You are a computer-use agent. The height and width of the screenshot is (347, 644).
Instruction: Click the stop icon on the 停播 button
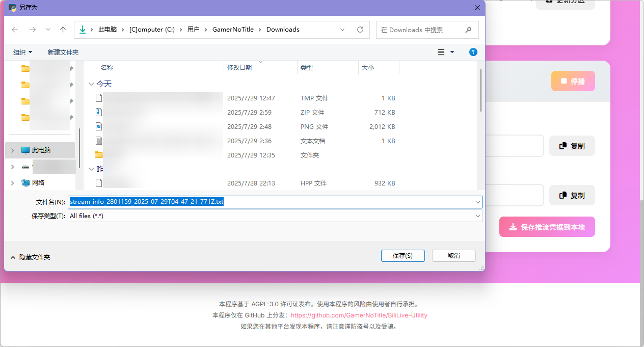[x=565, y=81]
